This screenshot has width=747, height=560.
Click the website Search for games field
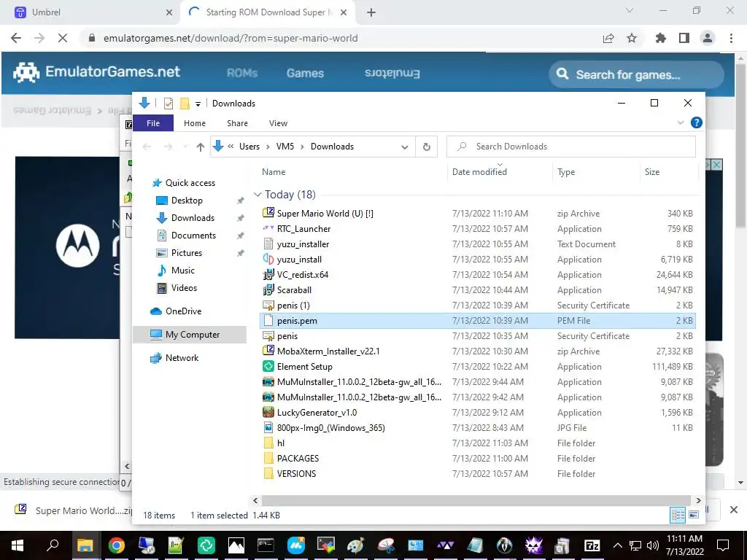636,74
